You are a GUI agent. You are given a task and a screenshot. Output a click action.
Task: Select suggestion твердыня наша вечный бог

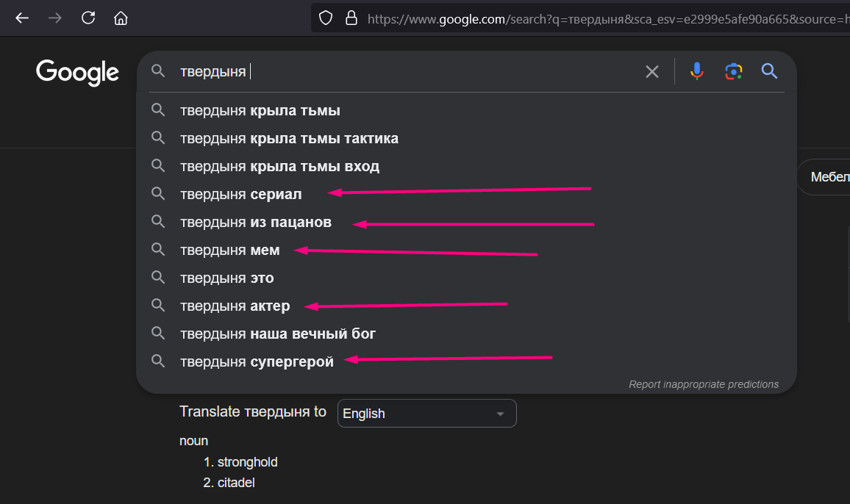click(466, 334)
